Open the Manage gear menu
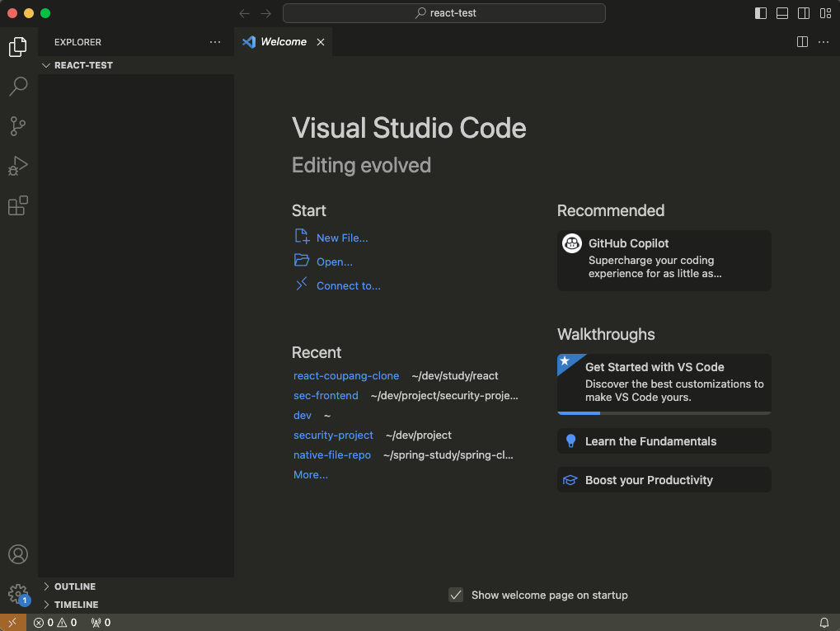840x631 pixels. tap(18, 594)
